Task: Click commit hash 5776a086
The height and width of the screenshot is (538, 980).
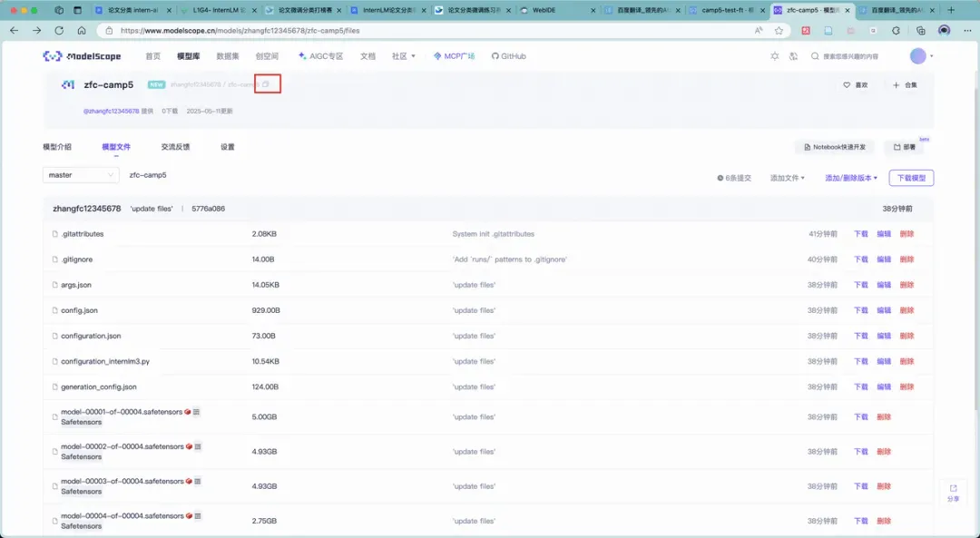Action: pos(208,209)
